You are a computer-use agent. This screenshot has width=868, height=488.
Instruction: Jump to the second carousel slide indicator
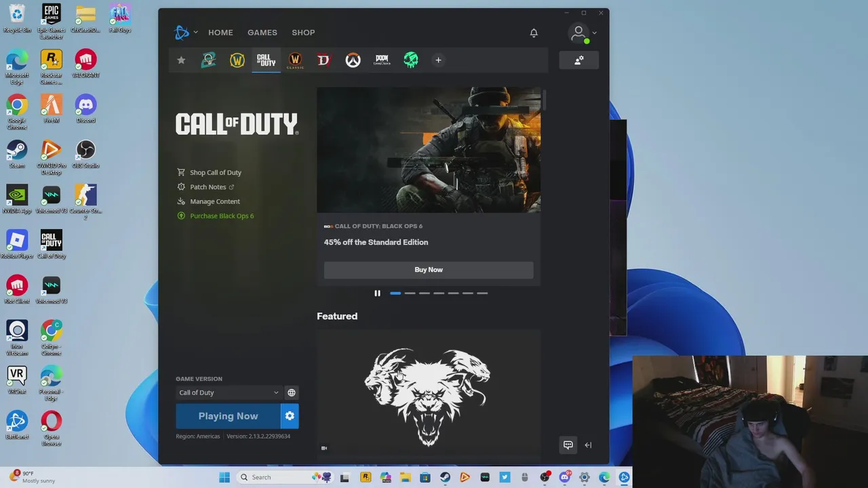410,293
